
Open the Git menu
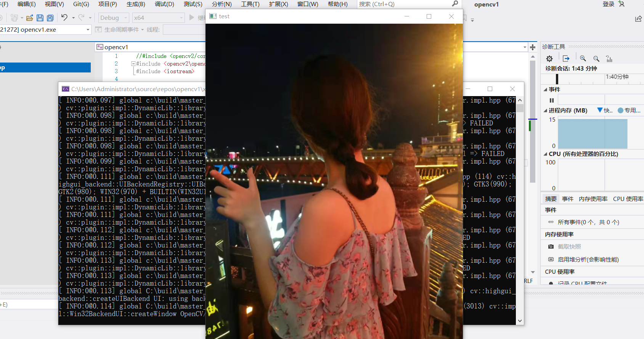[x=81, y=4]
